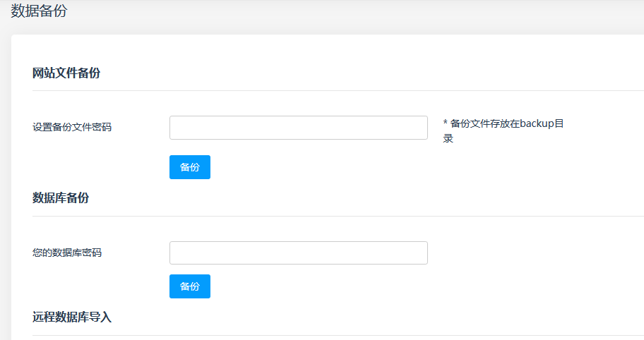Click the asterisk before the hint note

pyautogui.click(x=445, y=122)
